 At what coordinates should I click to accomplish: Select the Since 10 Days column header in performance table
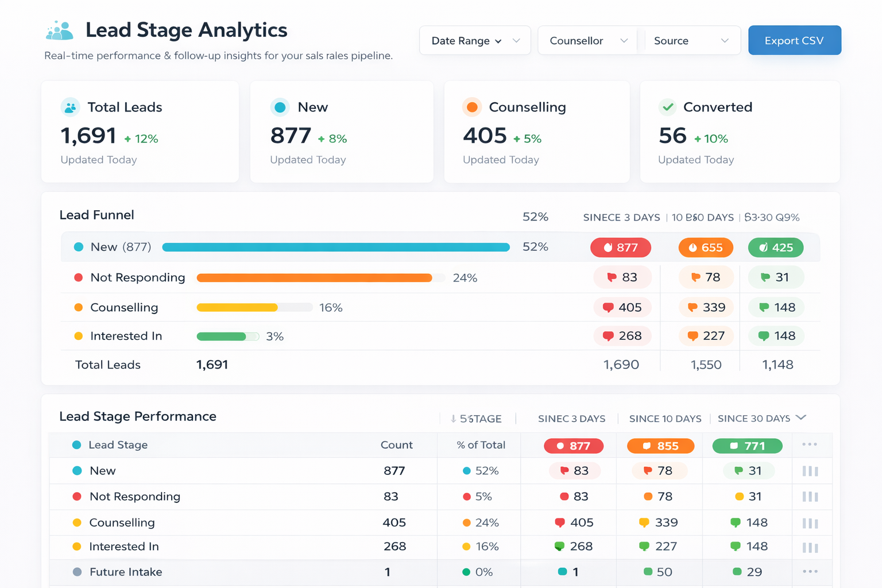tap(665, 419)
